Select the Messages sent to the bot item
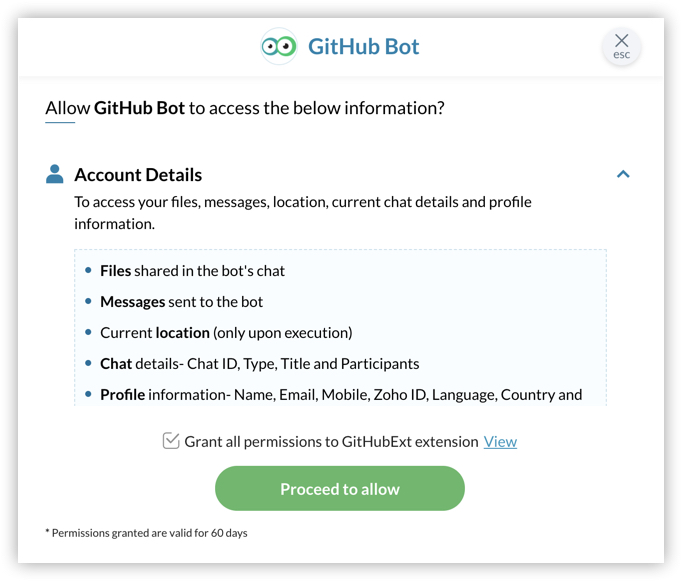The height and width of the screenshot is (581, 682). point(181,301)
